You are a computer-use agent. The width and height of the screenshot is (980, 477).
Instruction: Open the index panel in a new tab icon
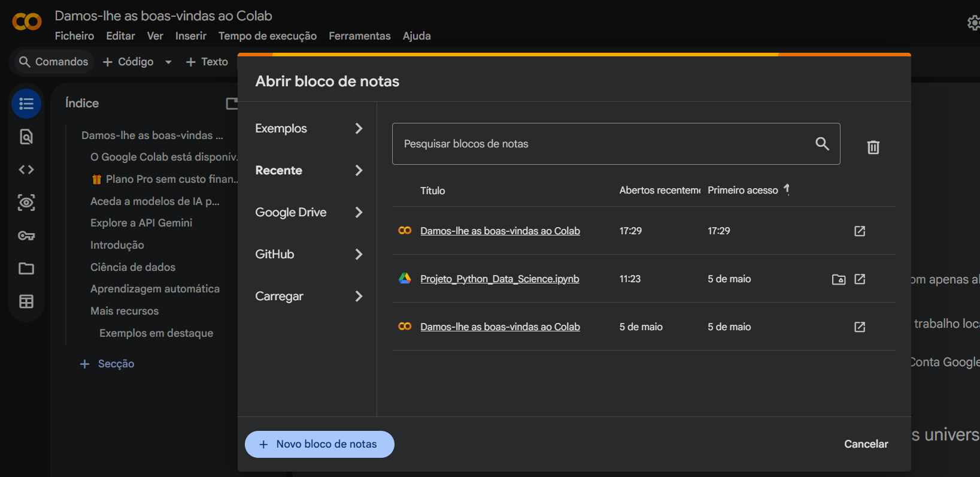(x=232, y=104)
